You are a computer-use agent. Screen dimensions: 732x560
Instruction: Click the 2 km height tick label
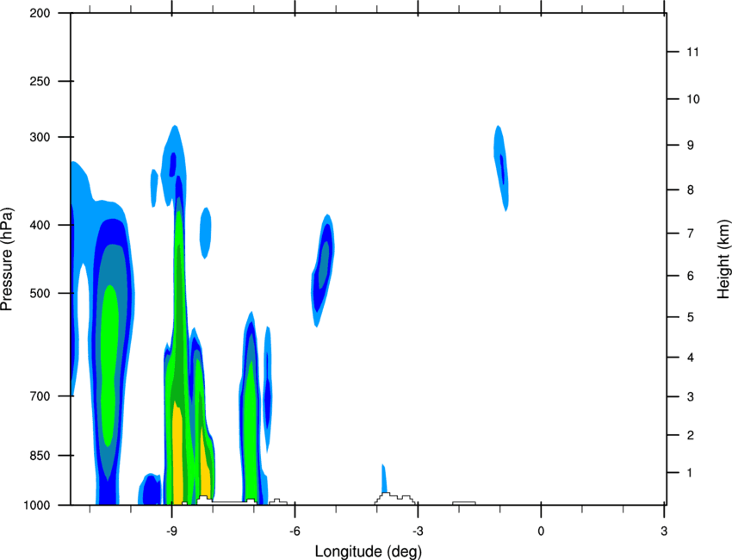point(691,435)
